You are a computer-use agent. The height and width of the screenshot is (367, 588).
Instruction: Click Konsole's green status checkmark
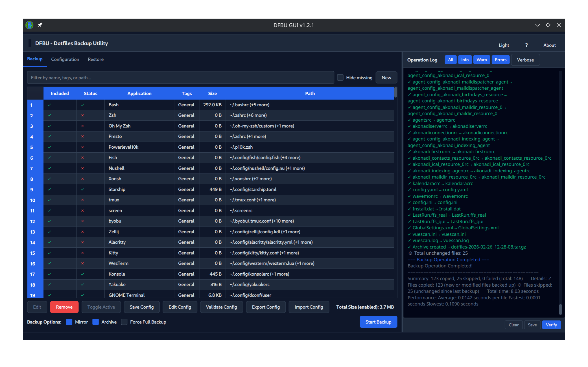(82, 274)
